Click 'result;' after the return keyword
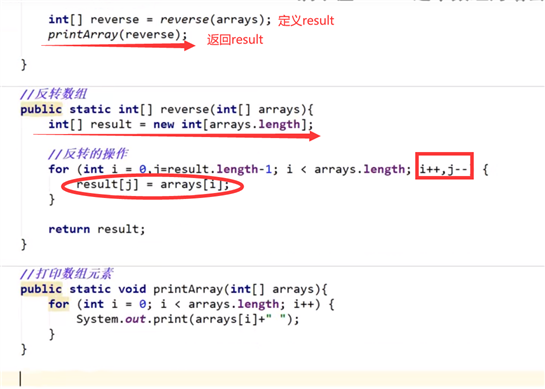 pos(121,229)
